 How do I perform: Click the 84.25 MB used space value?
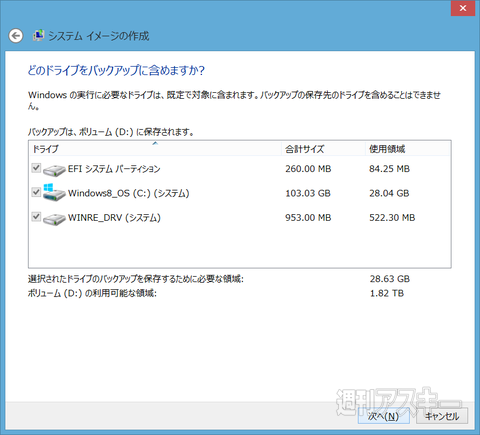coord(389,169)
